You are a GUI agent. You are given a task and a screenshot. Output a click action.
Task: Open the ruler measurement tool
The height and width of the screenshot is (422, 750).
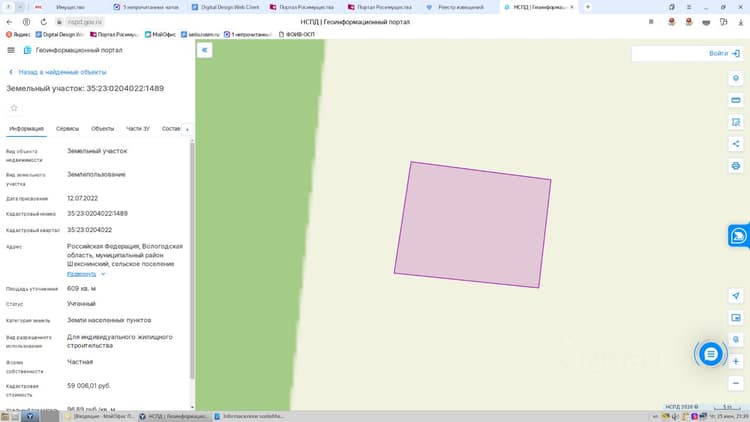click(x=736, y=100)
